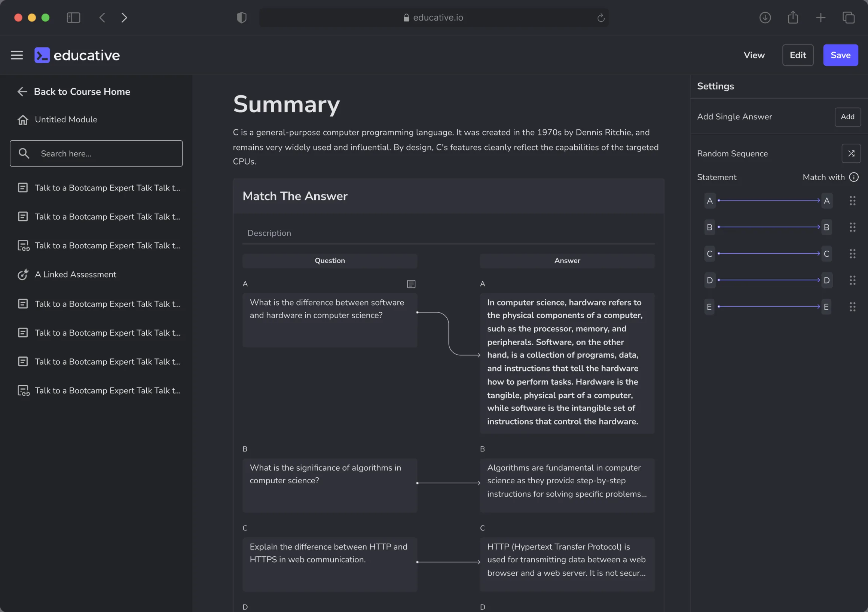
Task: Open A Linked Assessment
Action: pos(76,275)
